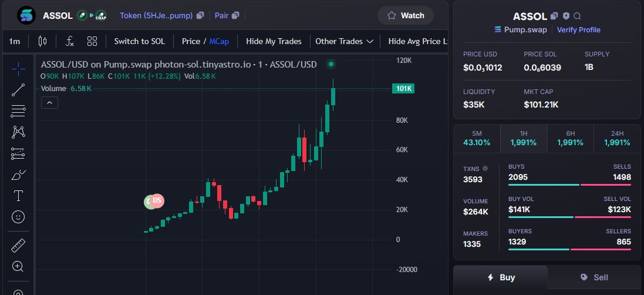Click the SUPPLY value 1B
Screen dimensions: 644x295
click(x=589, y=68)
